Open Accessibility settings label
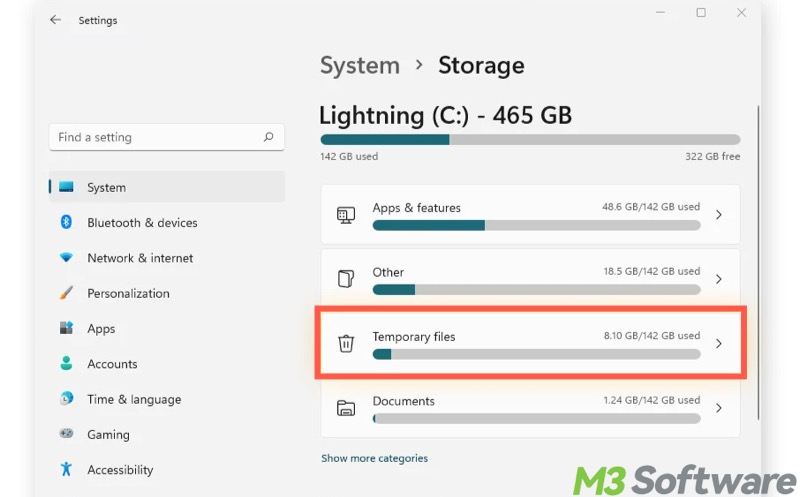Image resolution: width=800 pixels, height=497 pixels. click(120, 470)
